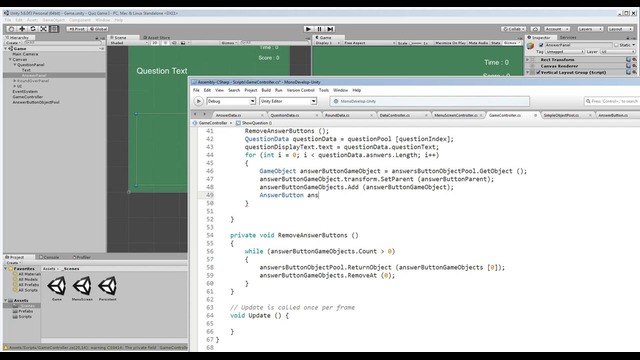The height and width of the screenshot is (360, 640).
Task: Open the Account dropdown
Action: coord(557,29)
